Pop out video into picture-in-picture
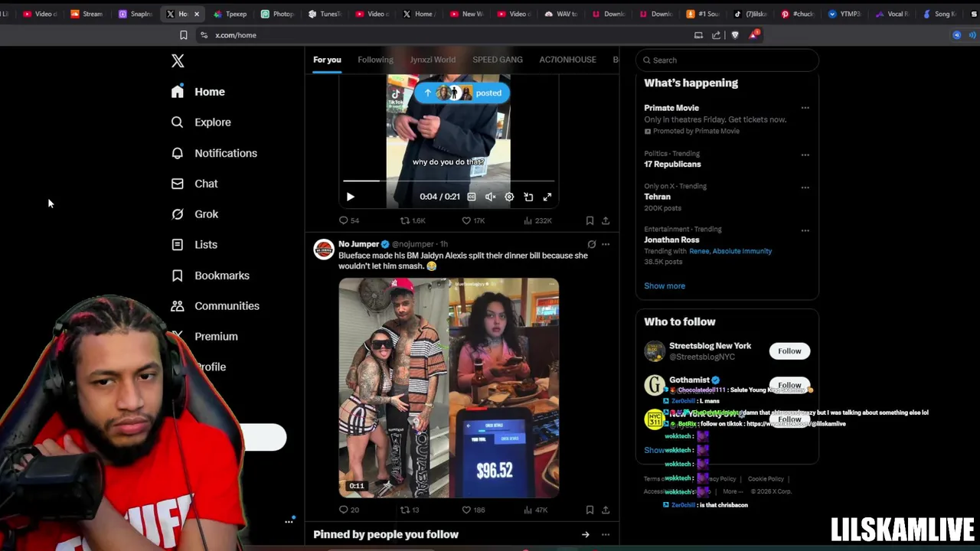This screenshot has height=551, width=980. pos(528,197)
